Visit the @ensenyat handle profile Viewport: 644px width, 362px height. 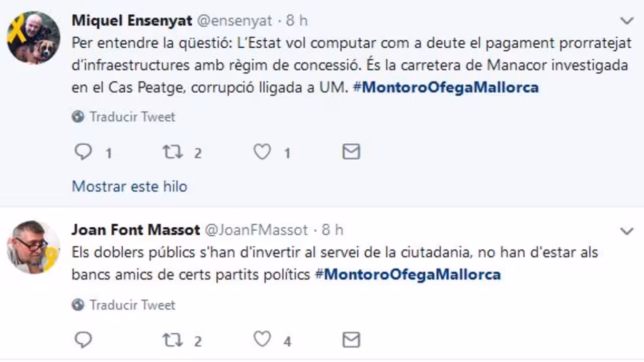(x=233, y=21)
